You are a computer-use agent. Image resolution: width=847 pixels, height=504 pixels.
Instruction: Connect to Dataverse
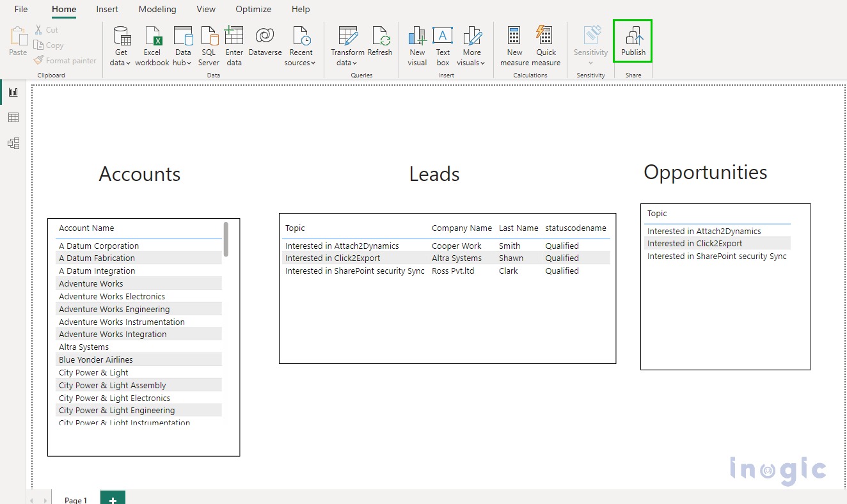tap(265, 42)
